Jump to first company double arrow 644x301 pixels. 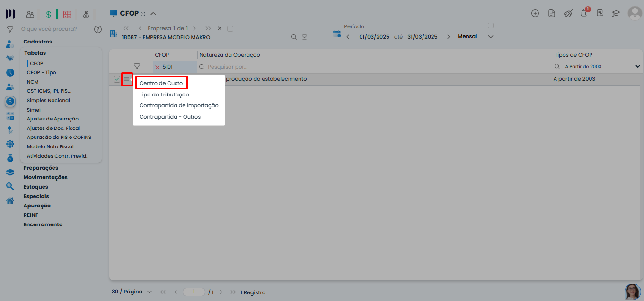tap(126, 28)
